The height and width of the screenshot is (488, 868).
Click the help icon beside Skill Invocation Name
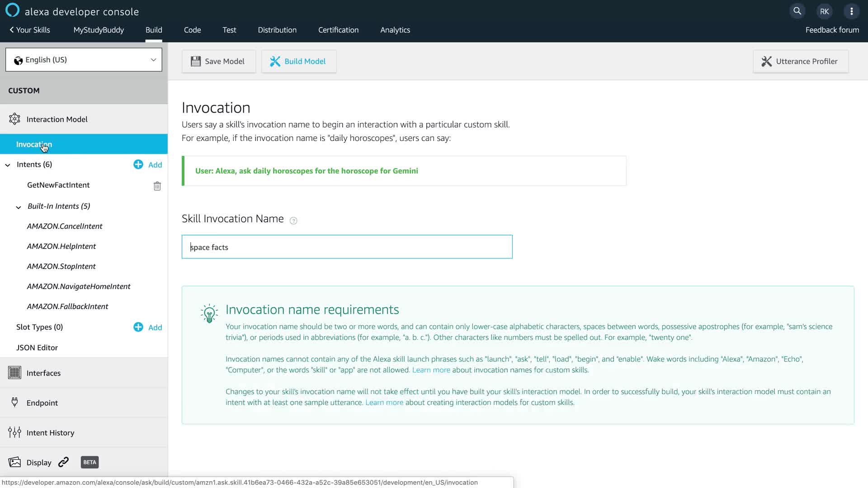point(293,221)
